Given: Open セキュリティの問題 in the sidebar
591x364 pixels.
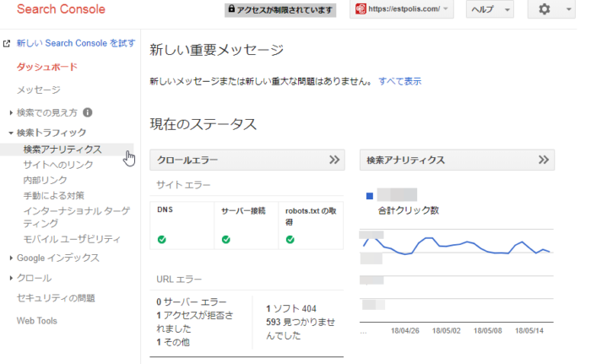Looking at the screenshot, I should pyautogui.click(x=56, y=298).
